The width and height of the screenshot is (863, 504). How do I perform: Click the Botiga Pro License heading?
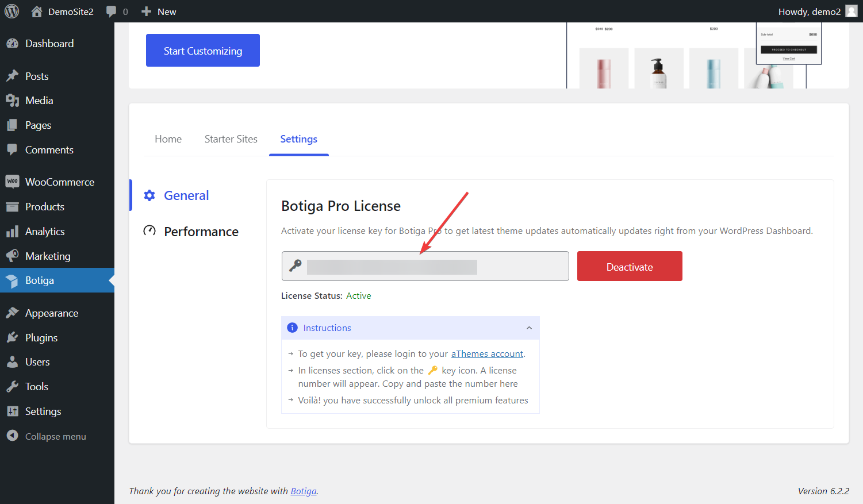click(341, 206)
